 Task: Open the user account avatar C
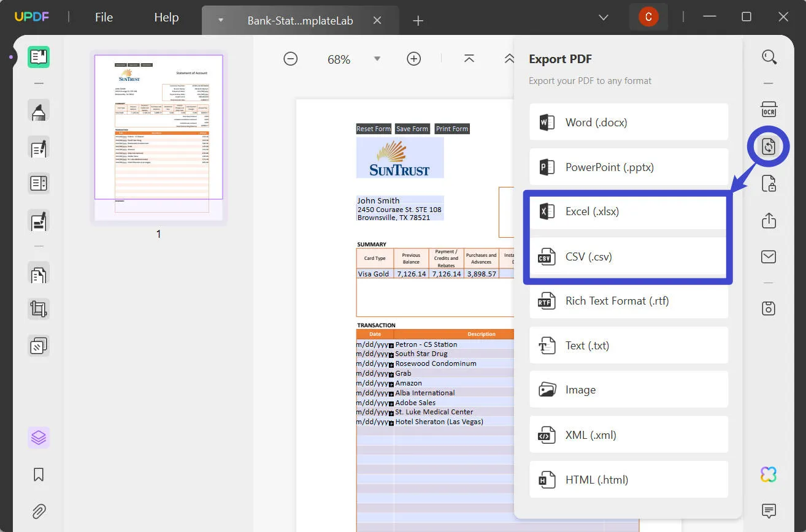[x=648, y=17]
